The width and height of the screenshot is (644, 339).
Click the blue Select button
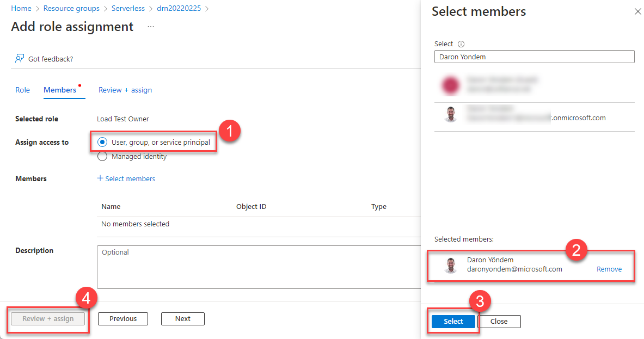(x=453, y=321)
